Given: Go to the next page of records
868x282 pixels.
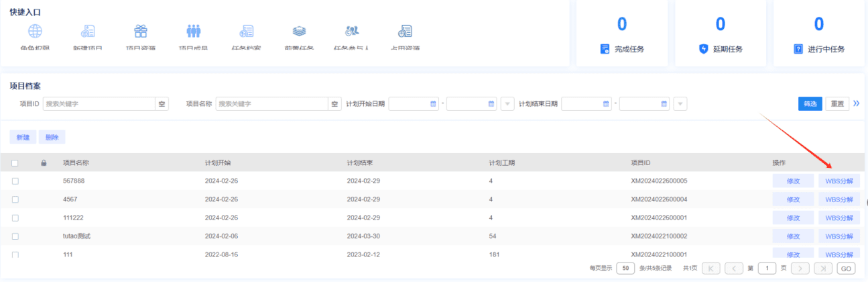Looking at the screenshot, I should (800, 268).
